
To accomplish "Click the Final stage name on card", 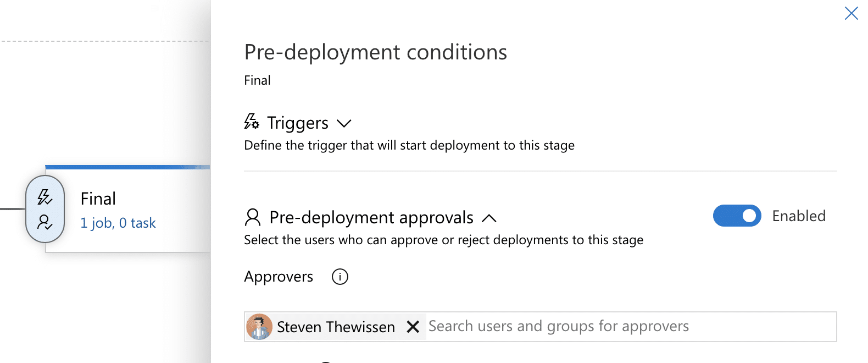I will point(98,199).
